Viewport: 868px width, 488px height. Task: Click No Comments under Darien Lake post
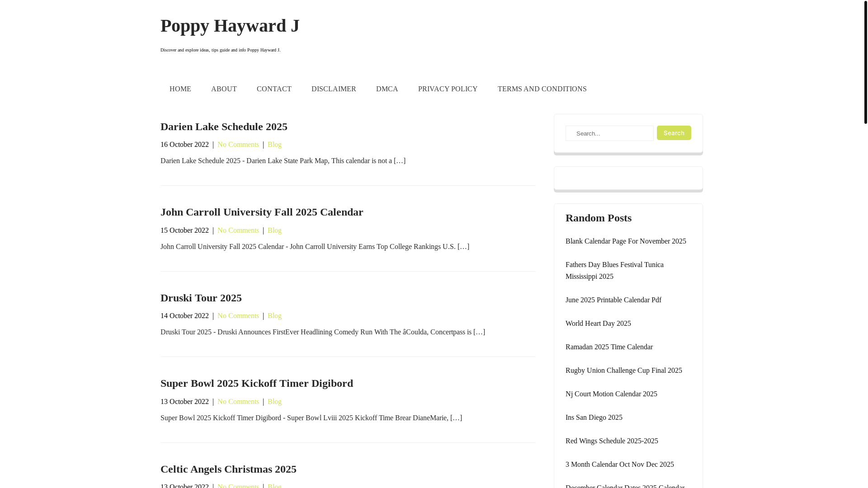click(x=238, y=145)
